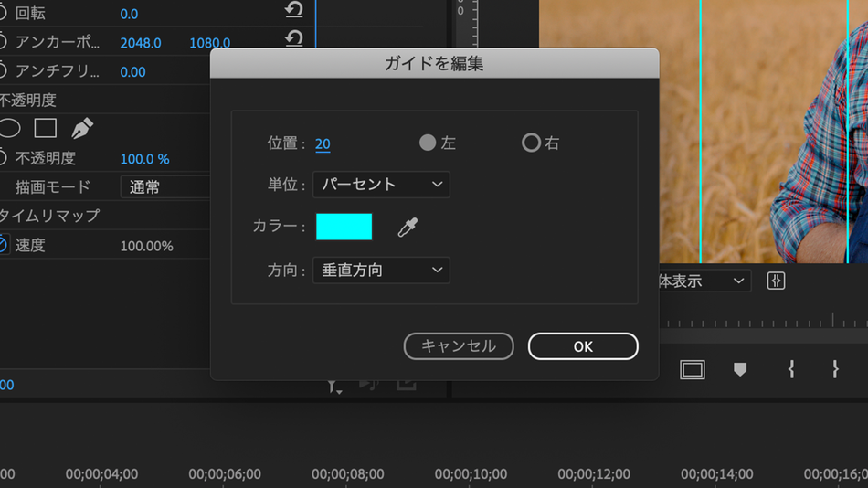The width and height of the screenshot is (868, 488).
Task: Open the 描画モード 通常 dropdown
Action: click(x=165, y=187)
